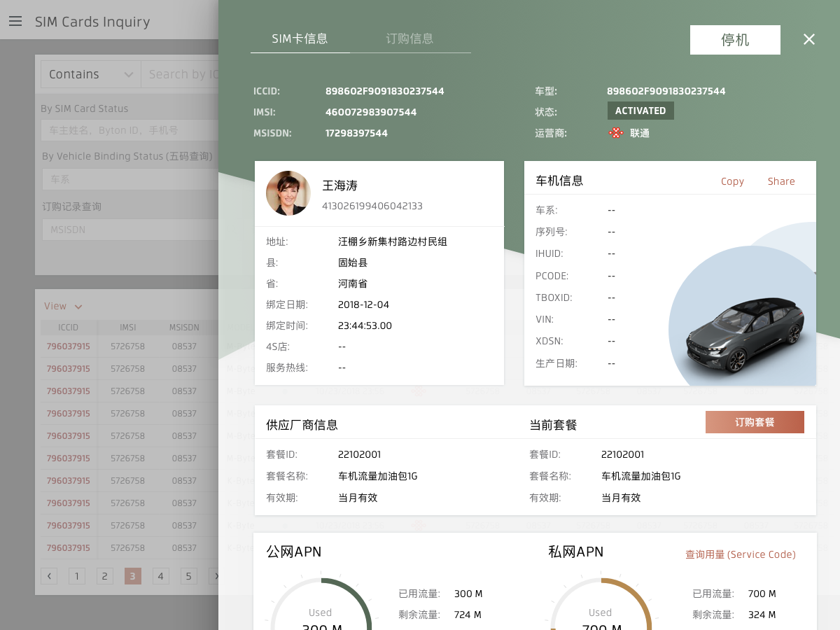Close the SIM card detail overlay
840x630 pixels.
coord(809,39)
